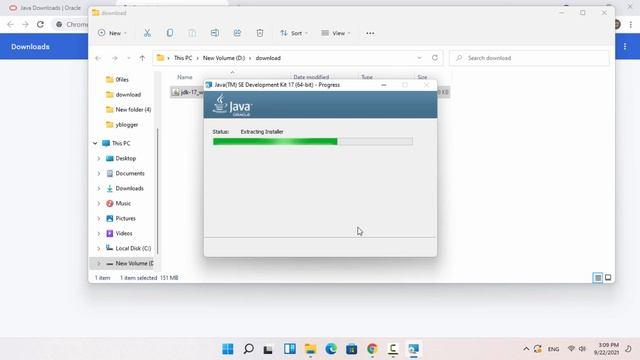Refresh the download folder view
The image size is (640, 360).
(x=435, y=58)
